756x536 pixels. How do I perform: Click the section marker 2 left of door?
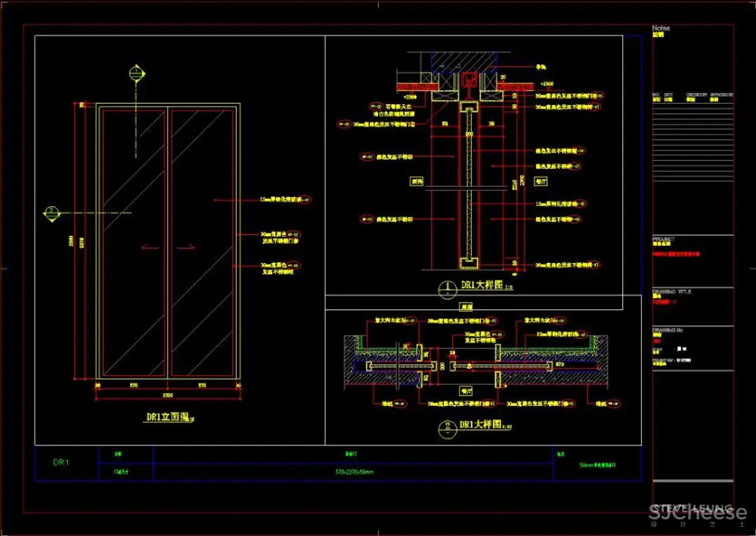point(53,213)
